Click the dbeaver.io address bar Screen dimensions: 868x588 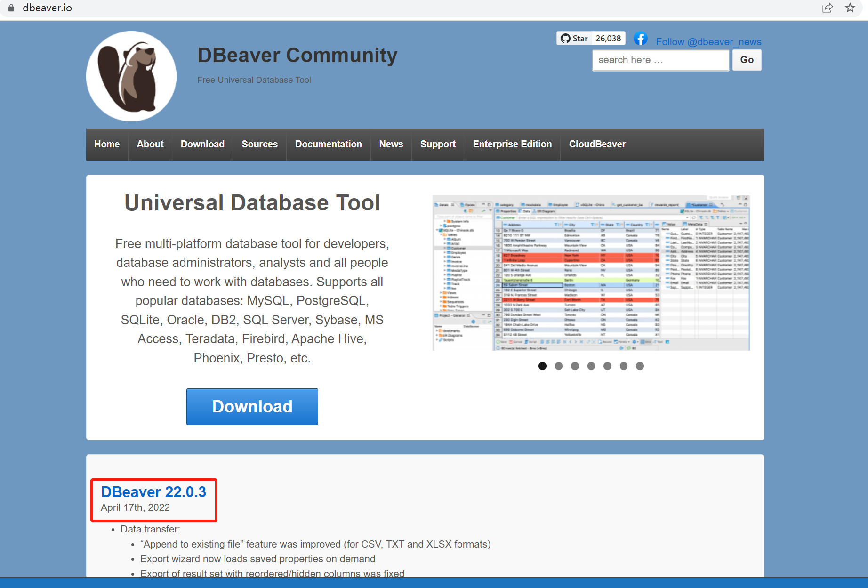[x=47, y=8]
